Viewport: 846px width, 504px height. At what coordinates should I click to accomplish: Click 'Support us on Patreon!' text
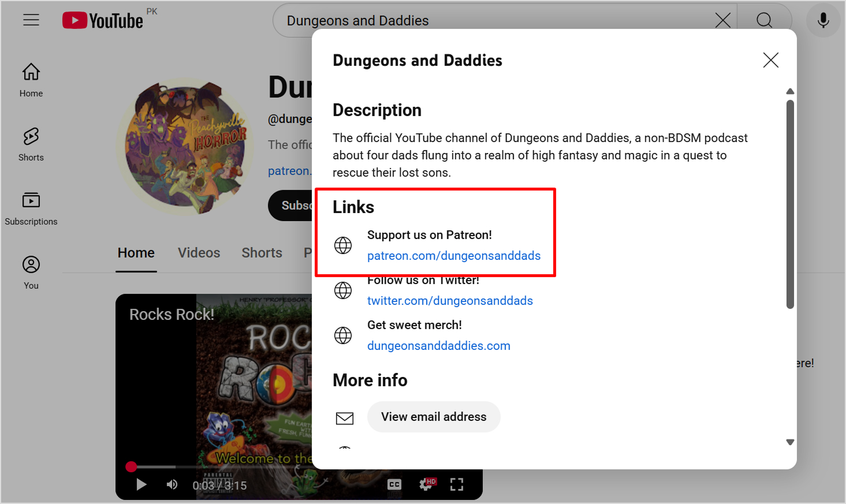pos(430,235)
